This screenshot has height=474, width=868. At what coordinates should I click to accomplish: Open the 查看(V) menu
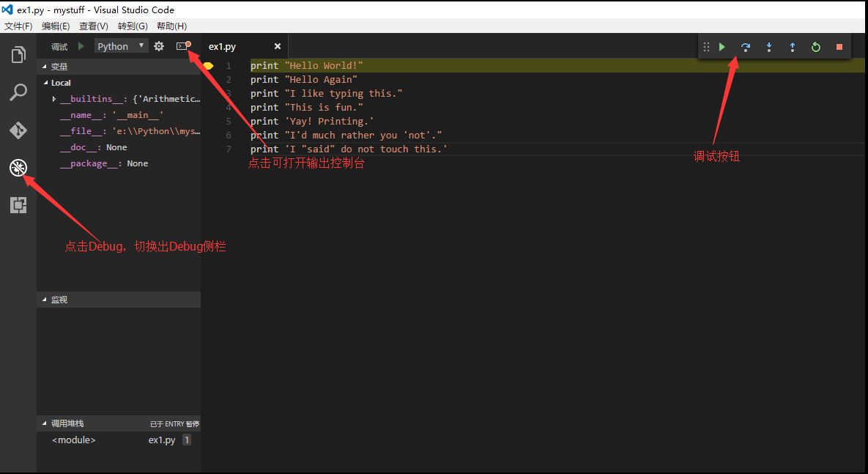coord(94,26)
